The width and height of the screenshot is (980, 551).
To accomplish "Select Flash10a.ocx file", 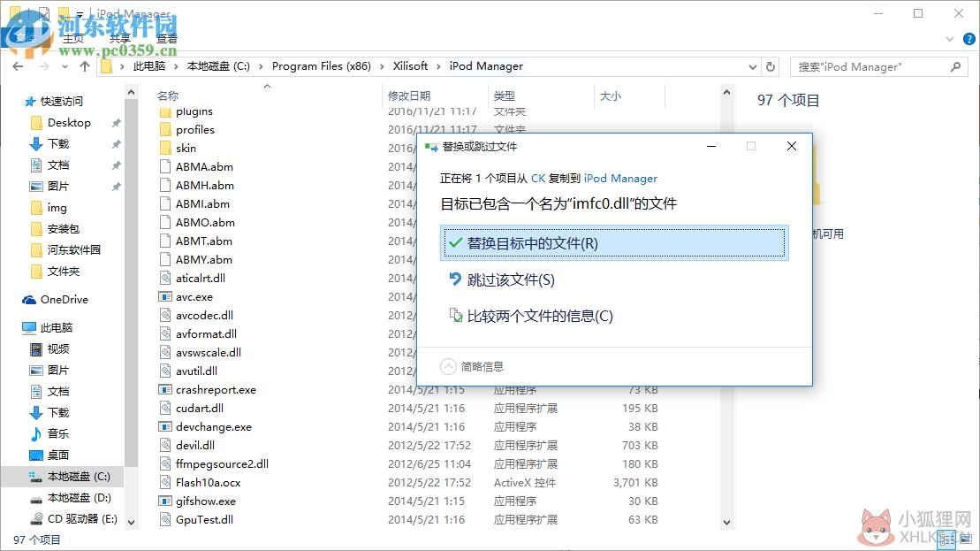I will (209, 482).
